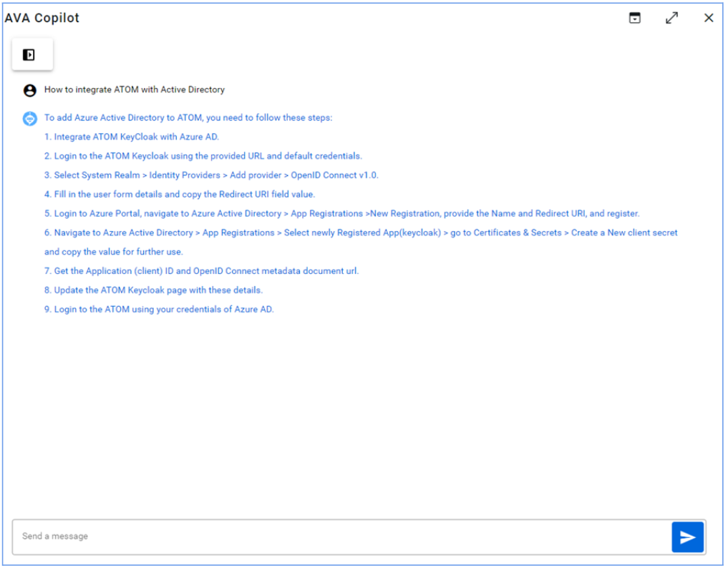Screen dimensions: 728x568
Task: Close the AVA Copilot panel
Action: (709, 18)
